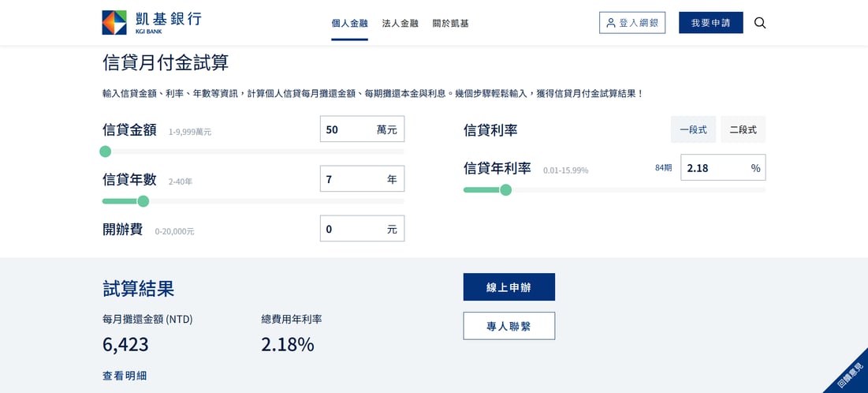Click 線上申辦 button
Image resolution: width=868 pixels, height=393 pixels.
tap(509, 287)
